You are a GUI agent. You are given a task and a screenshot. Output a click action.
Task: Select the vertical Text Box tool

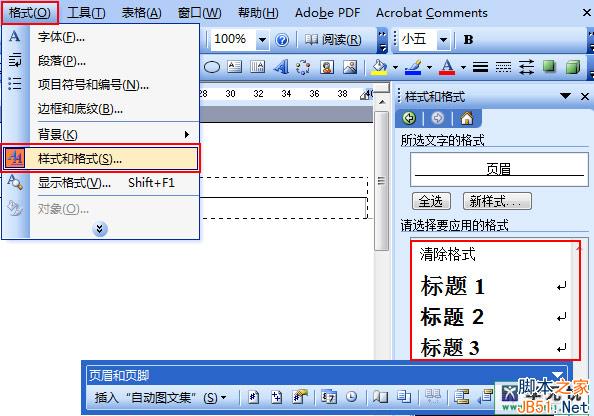258,67
